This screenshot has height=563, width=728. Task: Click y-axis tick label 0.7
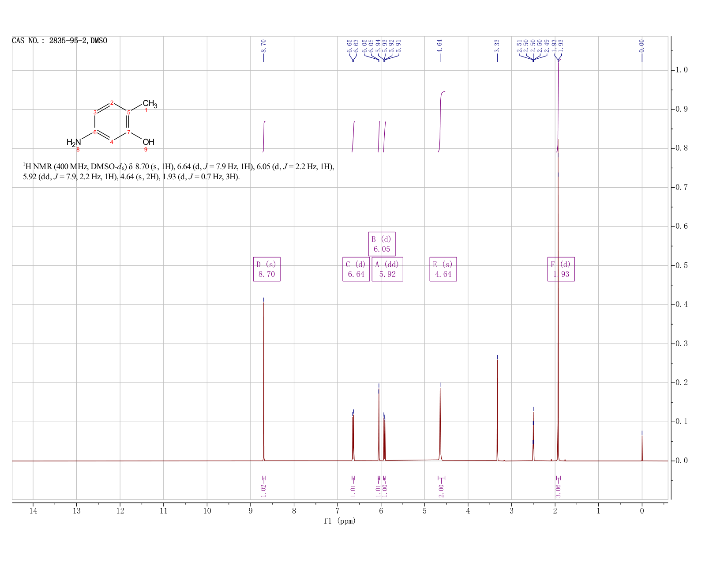coord(682,187)
